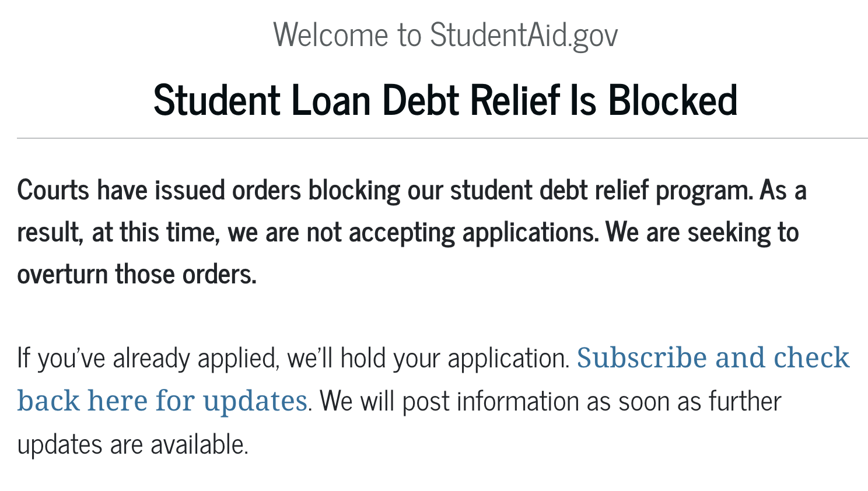The width and height of the screenshot is (868, 491).
Task: Click the "Courts have issued orders" bold sentence
Action: pos(159,190)
